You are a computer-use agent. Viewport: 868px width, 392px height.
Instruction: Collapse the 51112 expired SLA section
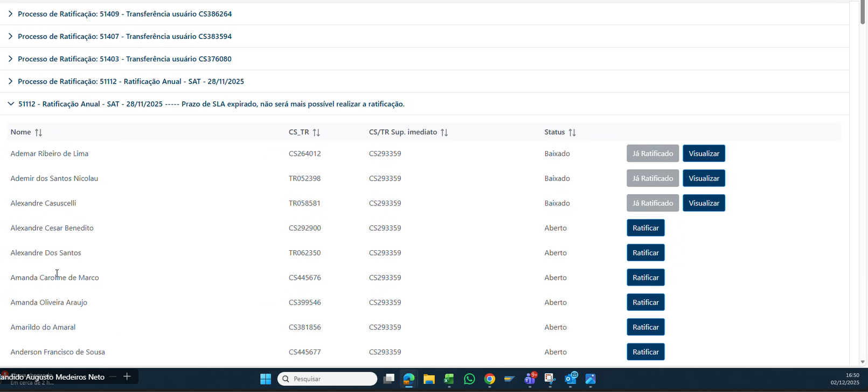pos(11,104)
